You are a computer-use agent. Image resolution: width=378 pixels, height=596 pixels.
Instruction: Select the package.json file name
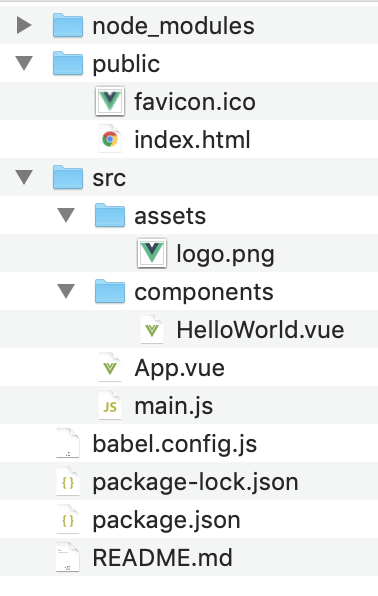point(167,520)
